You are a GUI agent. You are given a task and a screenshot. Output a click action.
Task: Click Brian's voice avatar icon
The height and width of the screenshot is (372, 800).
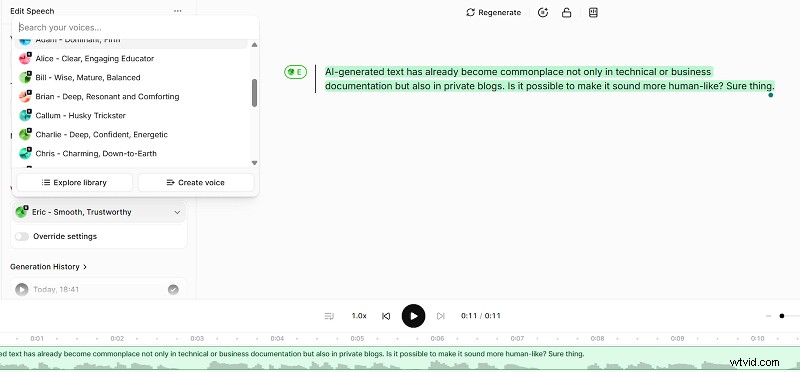point(26,96)
